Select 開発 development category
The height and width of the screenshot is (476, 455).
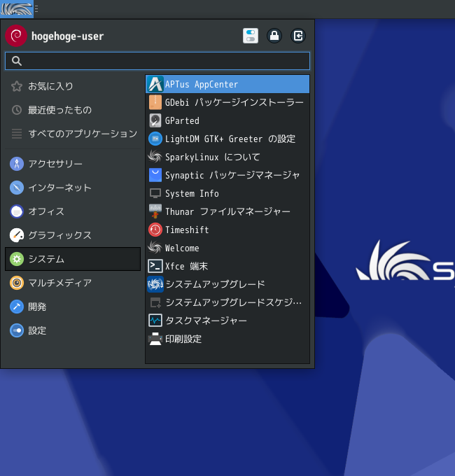(73, 307)
